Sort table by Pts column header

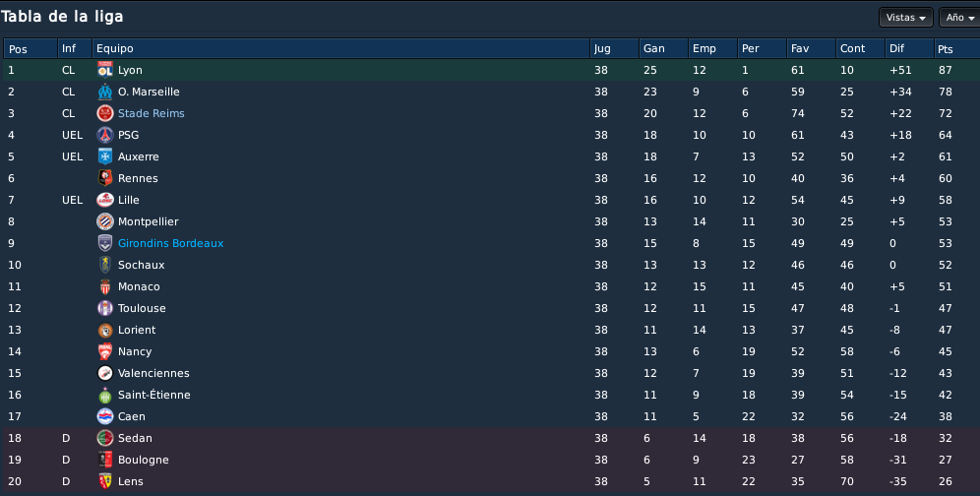(x=956, y=49)
